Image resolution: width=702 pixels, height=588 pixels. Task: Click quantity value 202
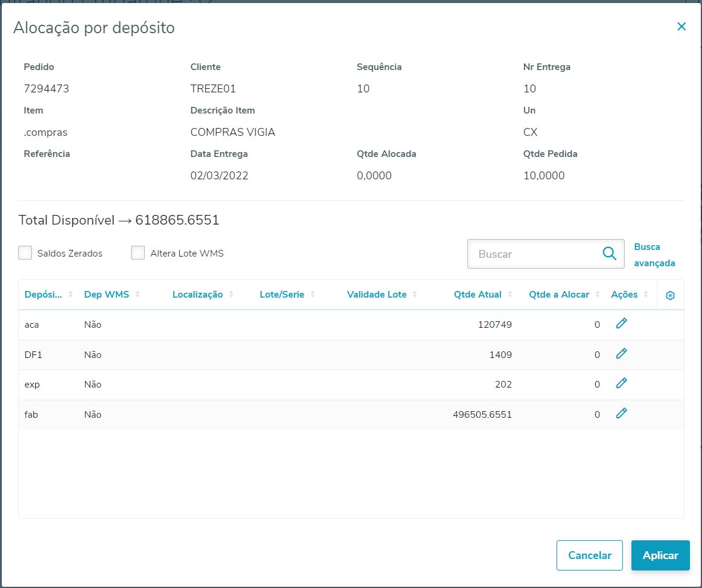click(x=503, y=385)
